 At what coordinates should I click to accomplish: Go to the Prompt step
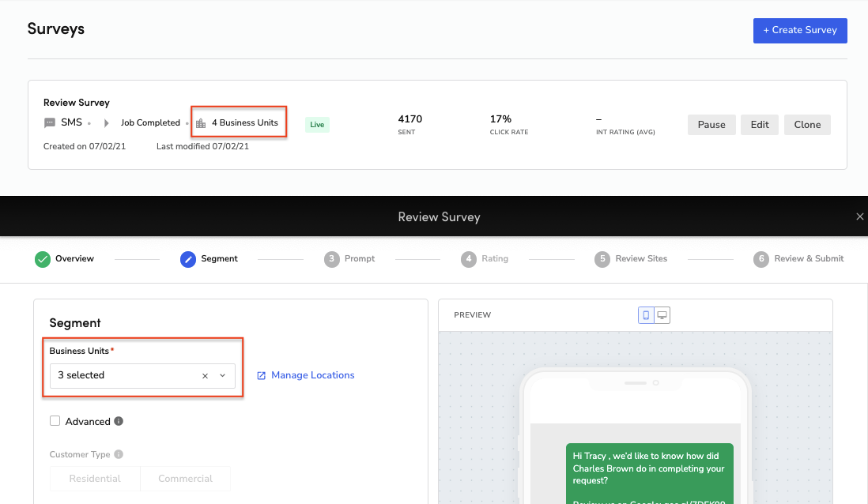[360, 258]
